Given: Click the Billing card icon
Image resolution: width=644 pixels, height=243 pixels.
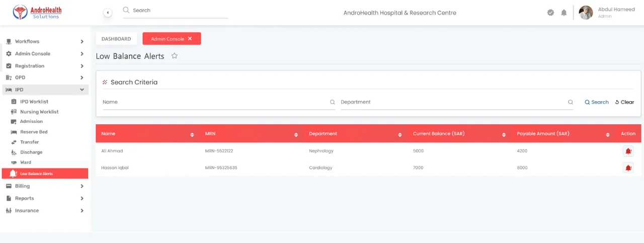Looking at the screenshot, I should point(9,186).
